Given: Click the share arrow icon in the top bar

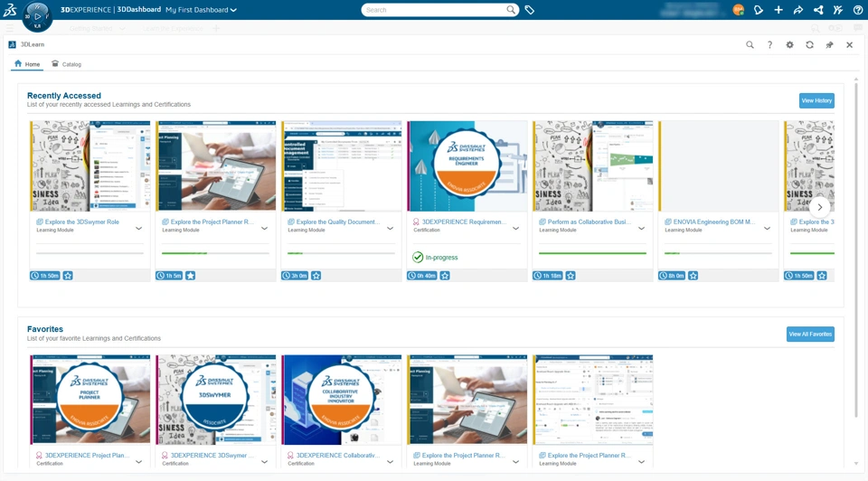Looking at the screenshot, I should [798, 10].
